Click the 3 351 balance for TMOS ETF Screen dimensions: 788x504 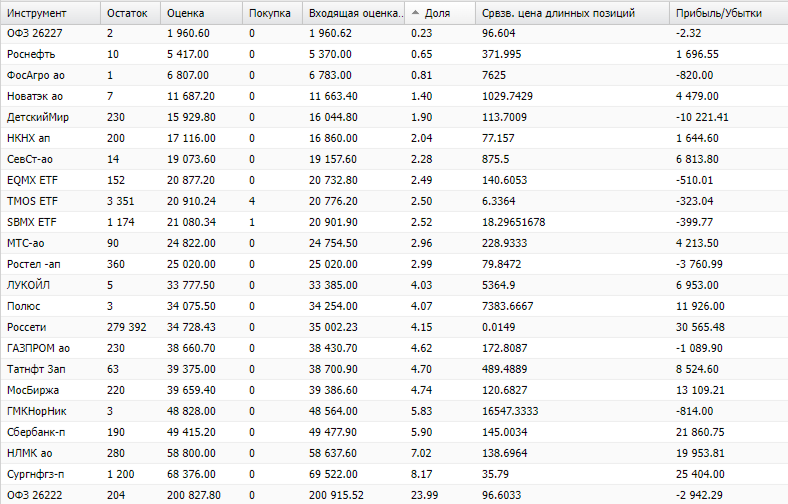[x=121, y=201]
